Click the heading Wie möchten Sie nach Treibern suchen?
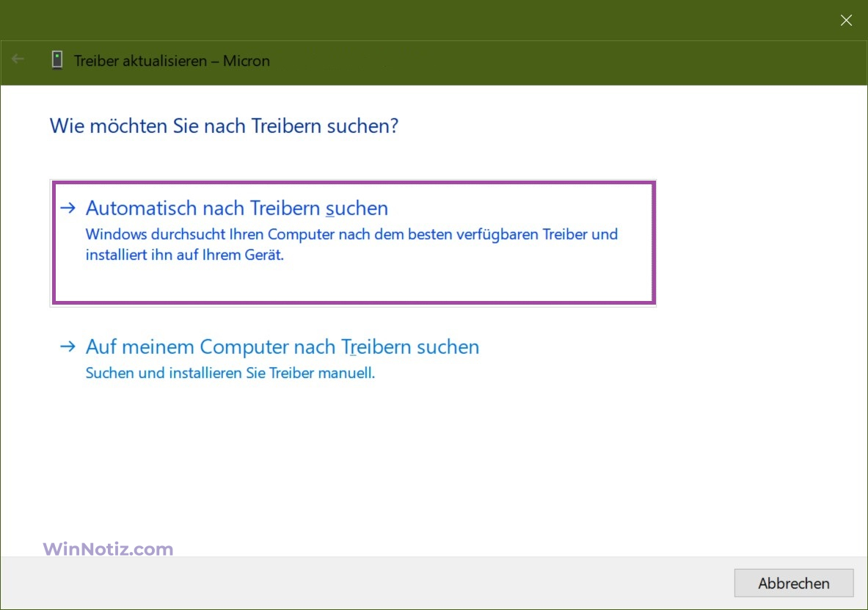Screen dimensions: 868x610 (x=224, y=126)
